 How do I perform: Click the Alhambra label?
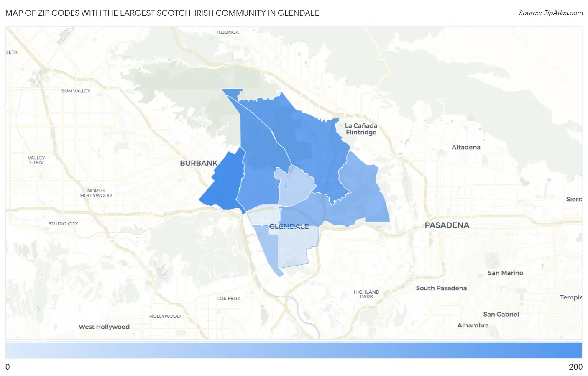pos(473,325)
